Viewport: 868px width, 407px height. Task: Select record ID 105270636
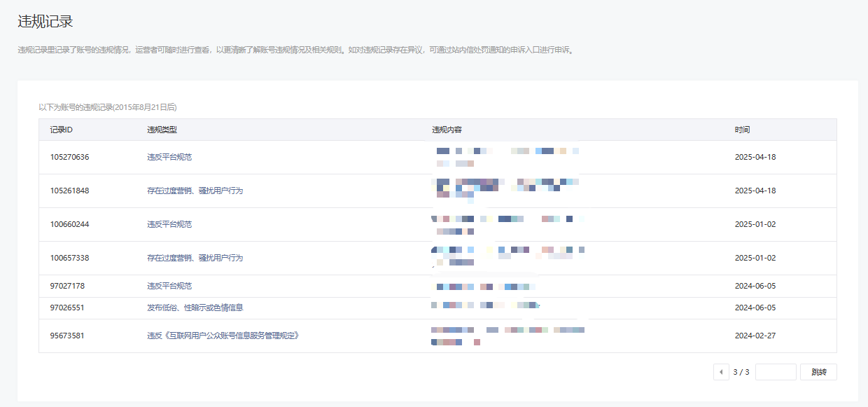point(69,157)
